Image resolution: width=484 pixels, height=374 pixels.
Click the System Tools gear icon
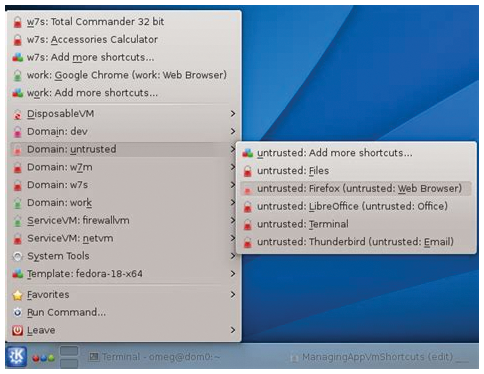[x=17, y=256]
